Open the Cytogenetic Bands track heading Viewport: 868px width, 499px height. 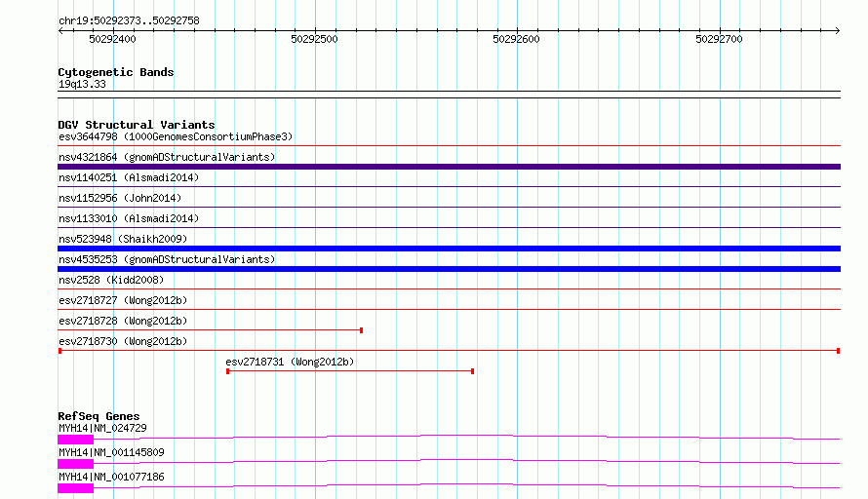116,72
